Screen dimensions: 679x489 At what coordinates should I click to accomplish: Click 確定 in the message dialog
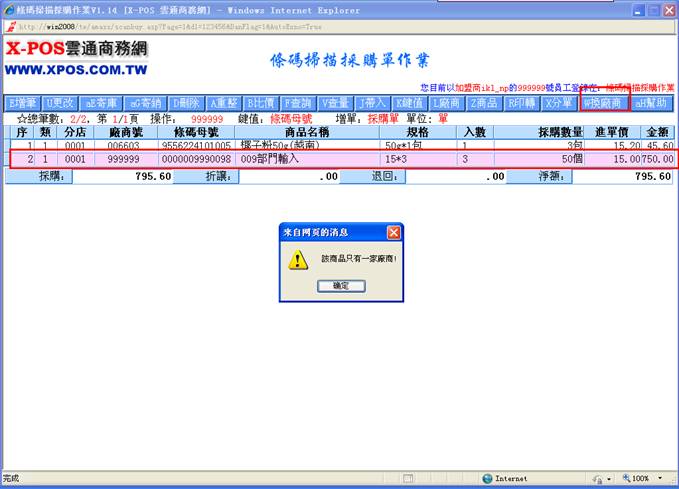340,285
